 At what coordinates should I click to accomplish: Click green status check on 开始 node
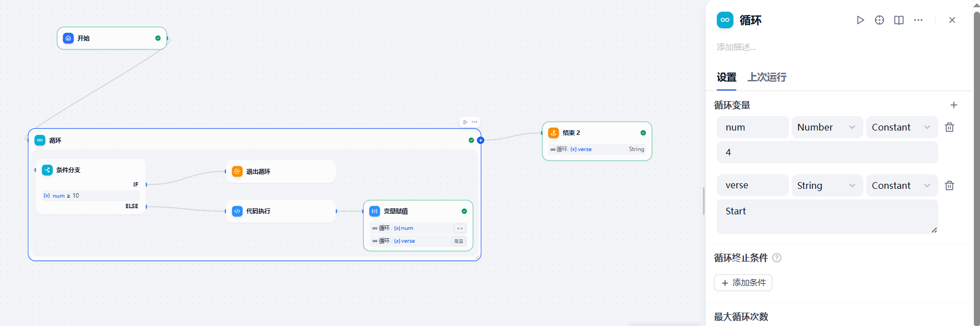[x=158, y=38]
